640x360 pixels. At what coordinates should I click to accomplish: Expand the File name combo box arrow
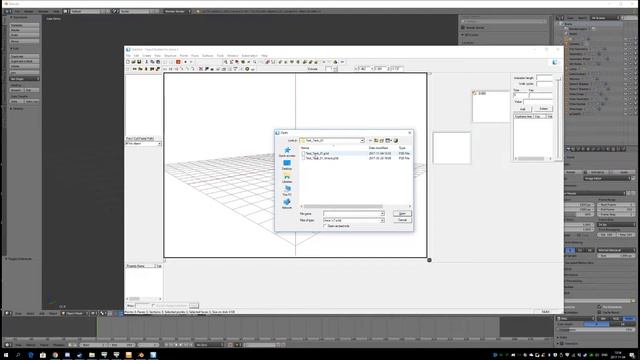pos(382,214)
